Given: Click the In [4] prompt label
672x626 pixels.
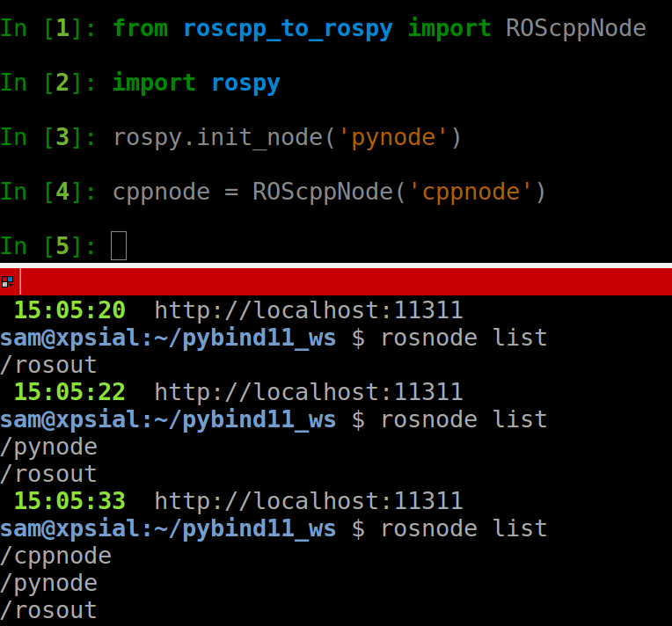Looking at the screenshot, I should point(48,192).
